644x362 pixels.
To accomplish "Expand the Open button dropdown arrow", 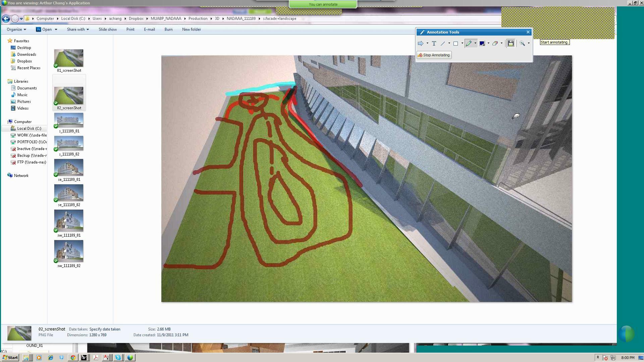I will (x=56, y=29).
